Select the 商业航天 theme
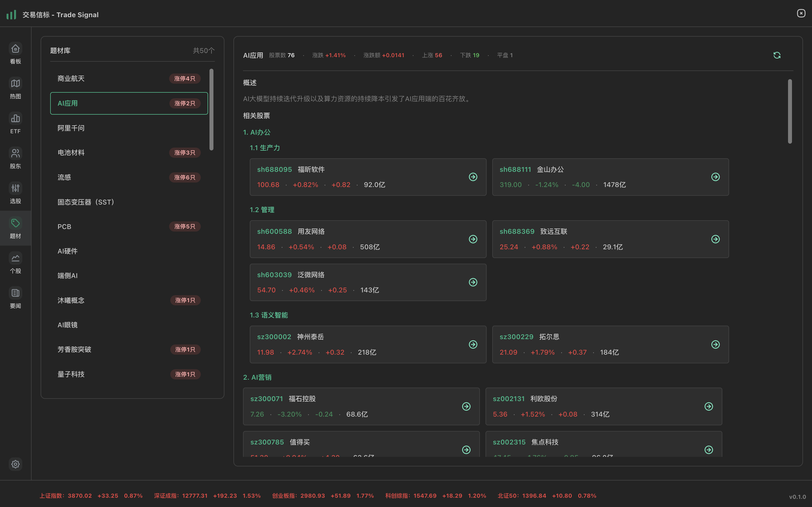The image size is (812, 507). pos(129,78)
